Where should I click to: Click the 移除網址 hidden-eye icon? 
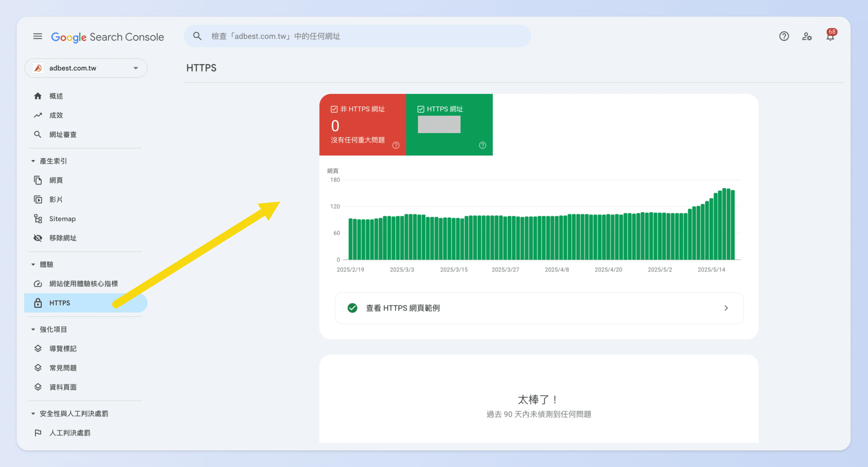[x=38, y=238]
